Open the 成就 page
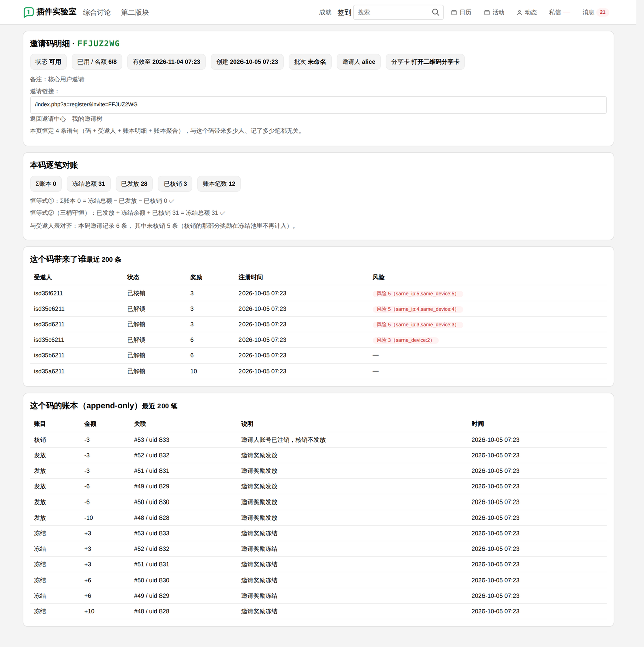 tap(325, 12)
